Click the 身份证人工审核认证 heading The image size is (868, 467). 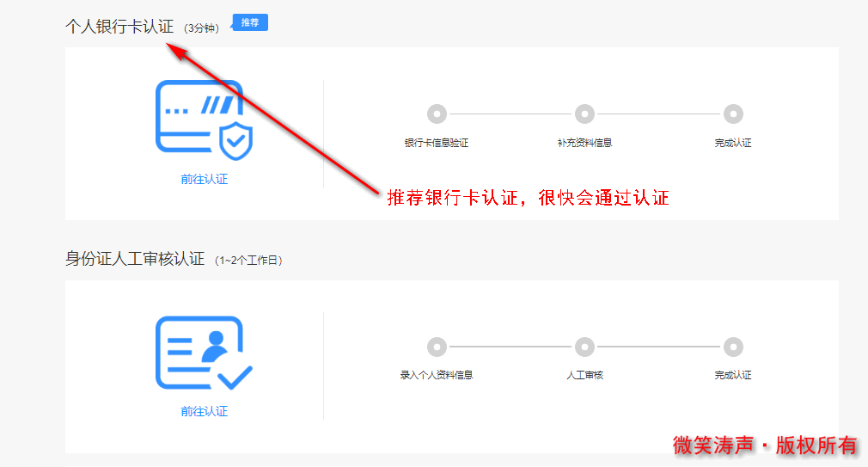[135, 259]
